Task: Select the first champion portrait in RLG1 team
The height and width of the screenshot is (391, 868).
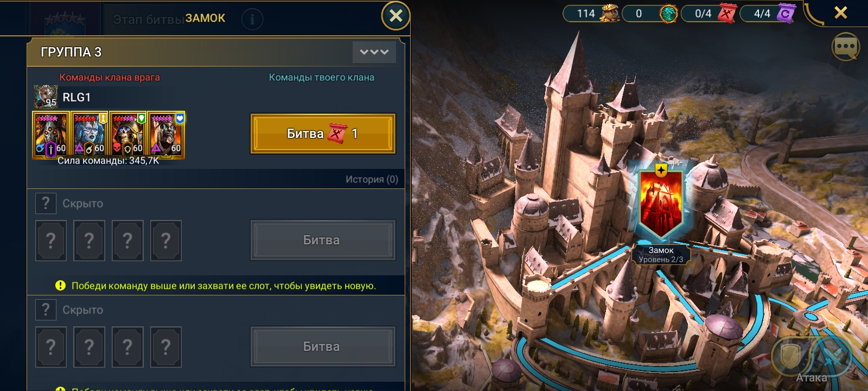Action: click(x=51, y=135)
